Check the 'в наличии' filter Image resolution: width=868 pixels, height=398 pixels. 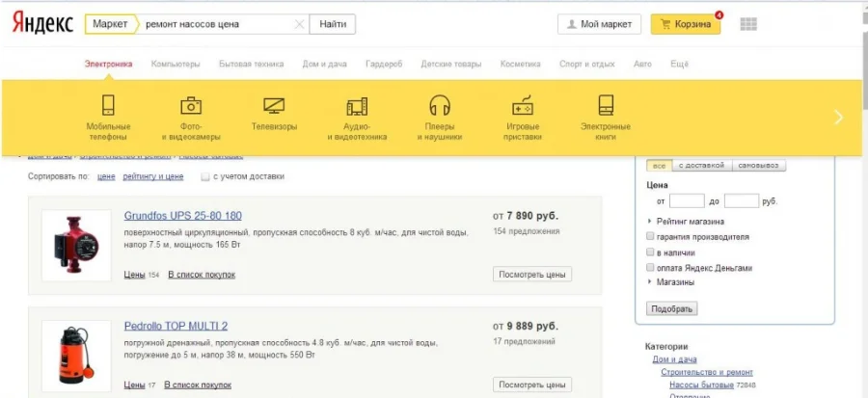[650, 252]
